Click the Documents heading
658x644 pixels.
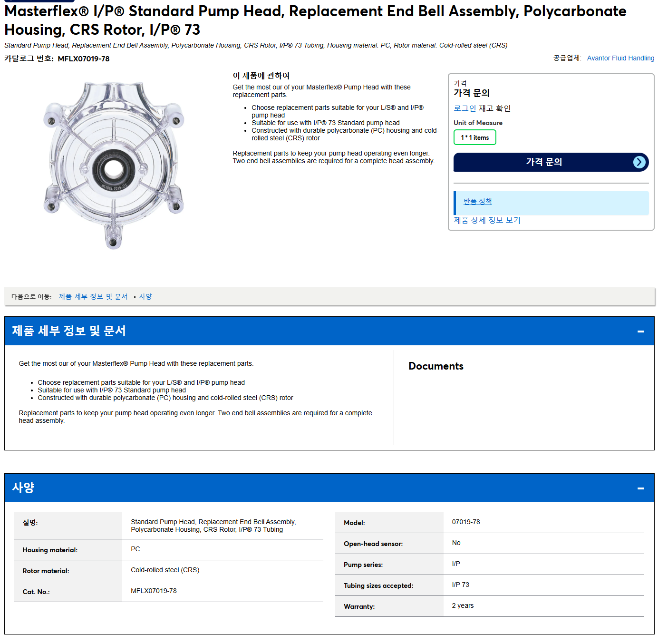pos(436,366)
